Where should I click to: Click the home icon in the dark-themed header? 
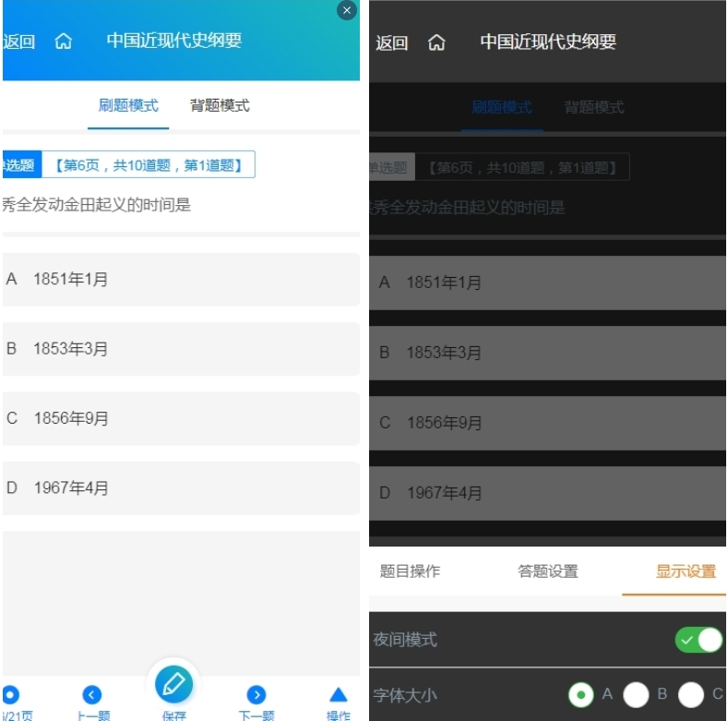pos(437,43)
